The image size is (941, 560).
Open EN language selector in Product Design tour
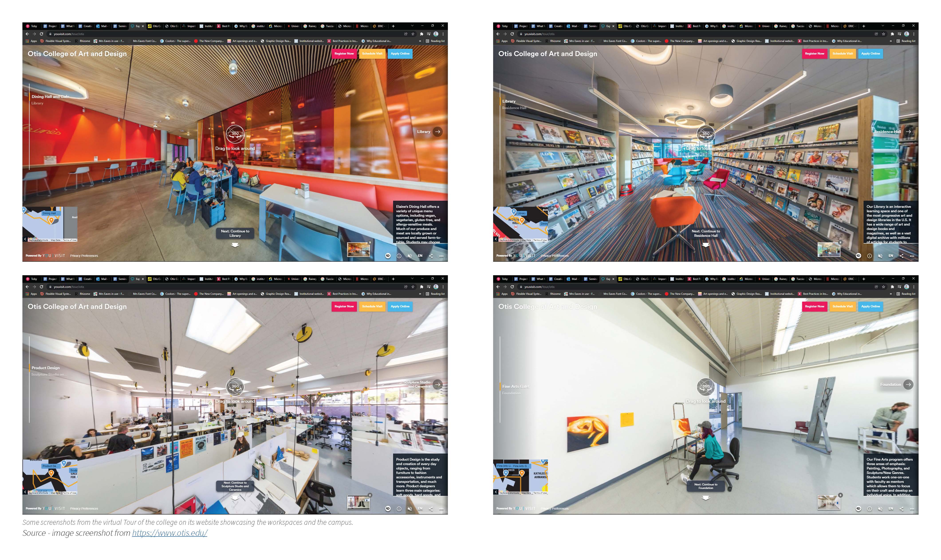coord(420,509)
